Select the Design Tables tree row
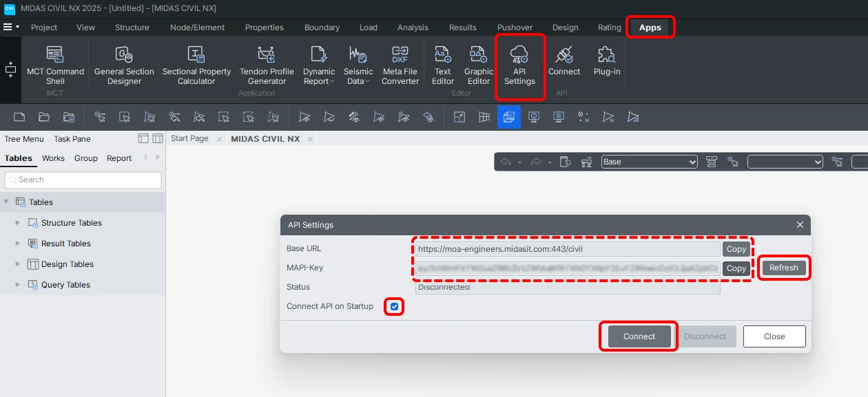The width and height of the screenshot is (868, 397). tap(83, 264)
